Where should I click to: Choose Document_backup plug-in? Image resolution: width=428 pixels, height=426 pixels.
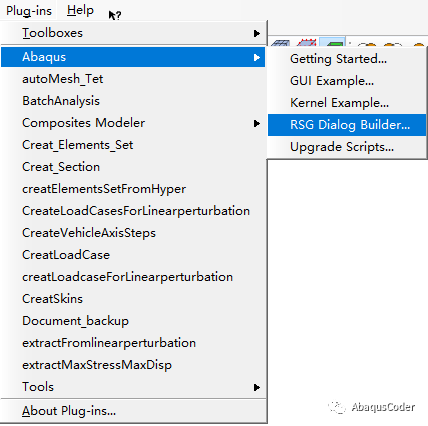(133, 321)
